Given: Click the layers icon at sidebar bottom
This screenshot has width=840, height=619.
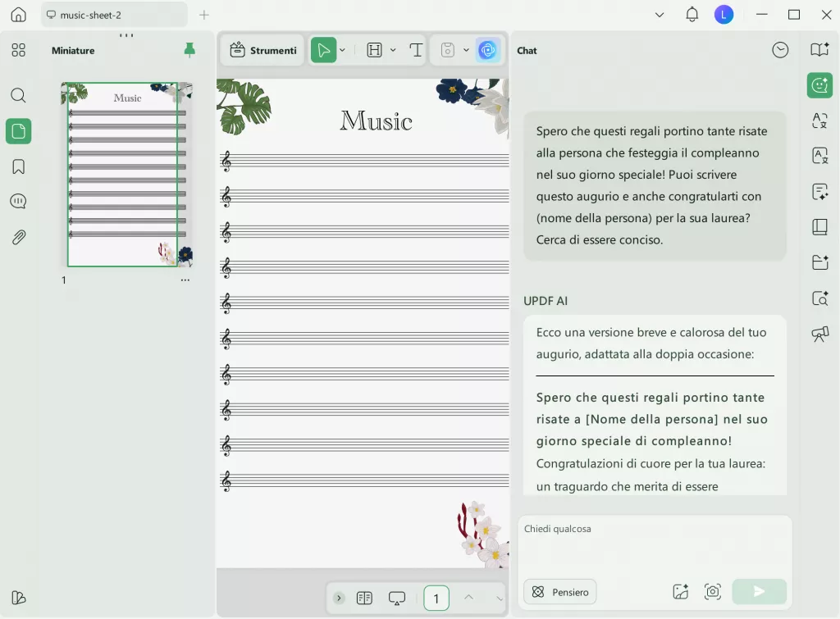Looking at the screenshot, I should coord(18,597).
